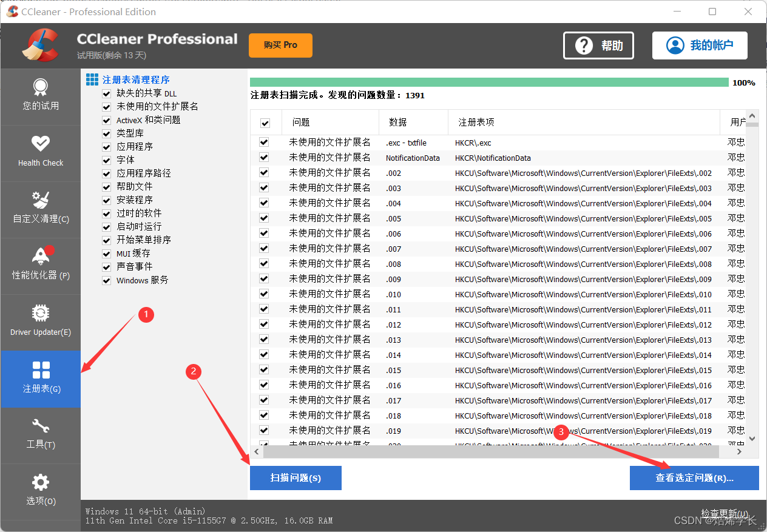Toggle the 应用程序 checkbox
Viewport: 767px width, 532px height.
[107, 147]
